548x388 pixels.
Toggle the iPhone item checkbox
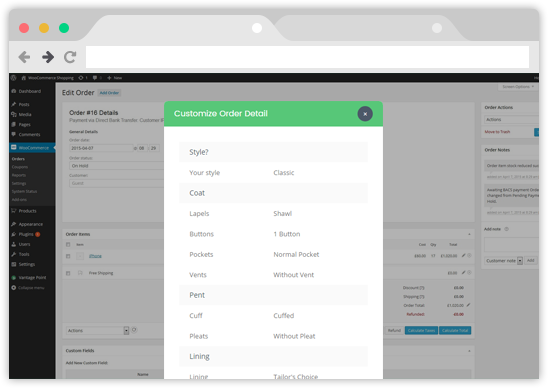(68, 256)
